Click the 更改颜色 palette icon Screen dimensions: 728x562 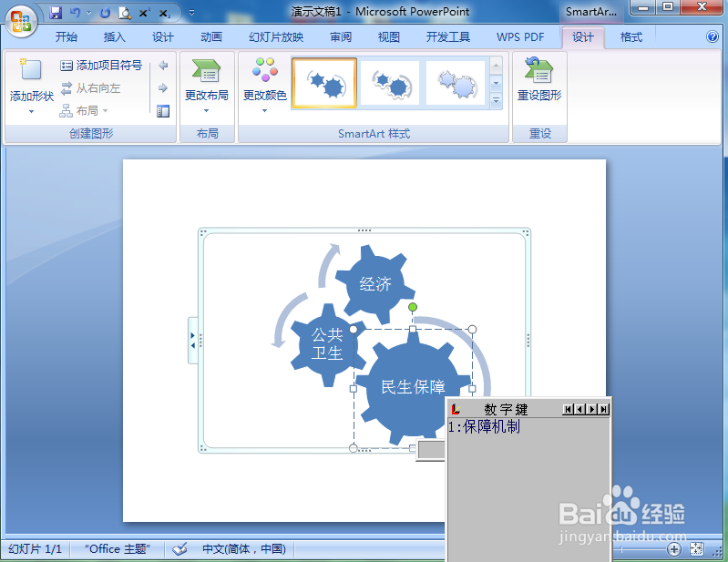pos(265,69)
